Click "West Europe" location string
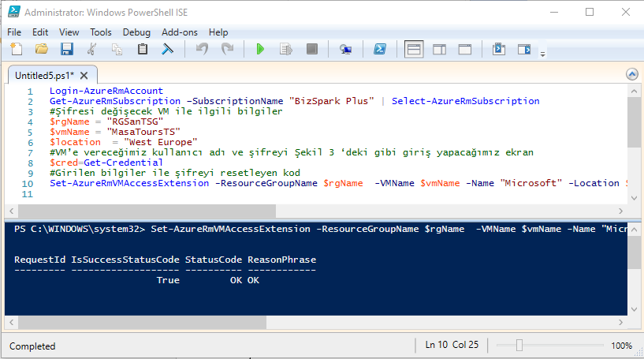This screenshot has width=644, height=359. point(161,142)
